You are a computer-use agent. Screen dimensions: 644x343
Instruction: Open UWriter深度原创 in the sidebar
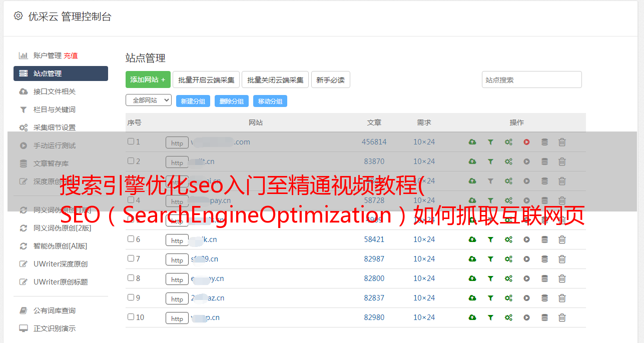click(x=60, y=264)
